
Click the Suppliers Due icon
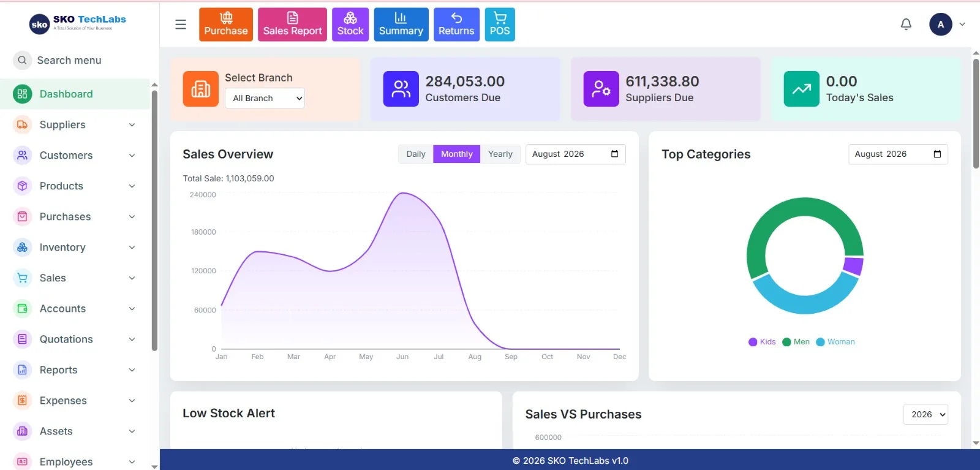click(x=601, y=89)
